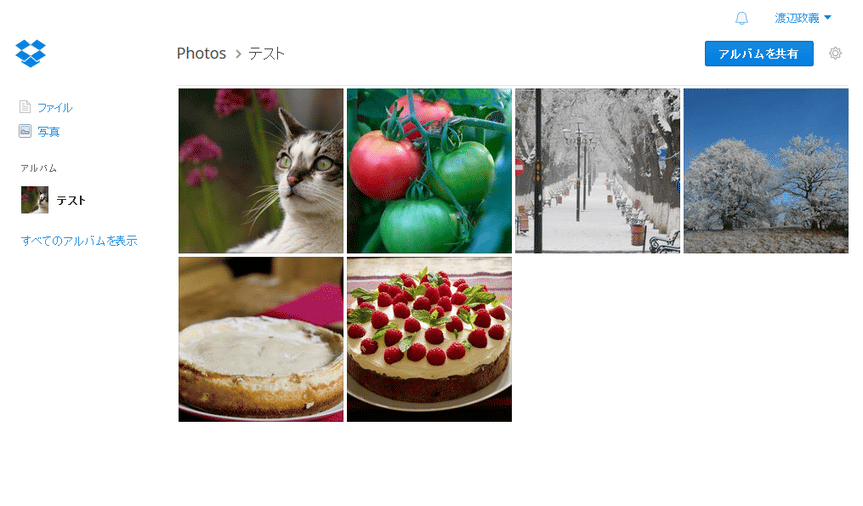Go back to Photos breadcrumb

click(x=201, y=53)
